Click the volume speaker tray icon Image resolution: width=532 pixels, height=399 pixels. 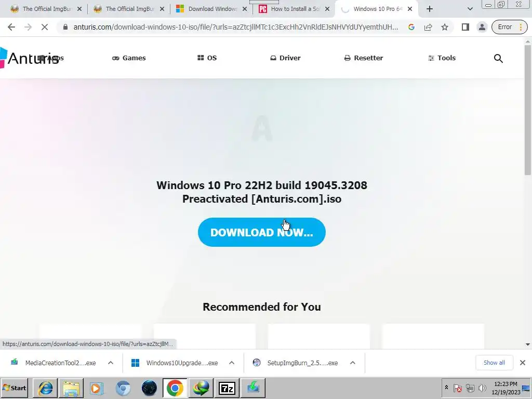(482, 388)
